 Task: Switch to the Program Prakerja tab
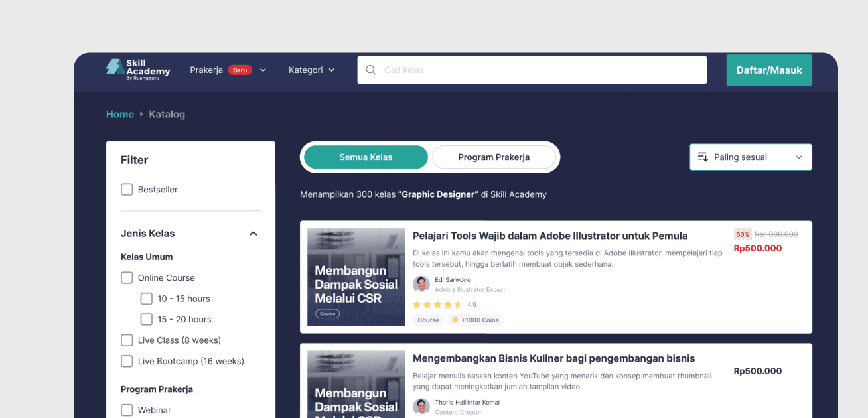[494, 157]
